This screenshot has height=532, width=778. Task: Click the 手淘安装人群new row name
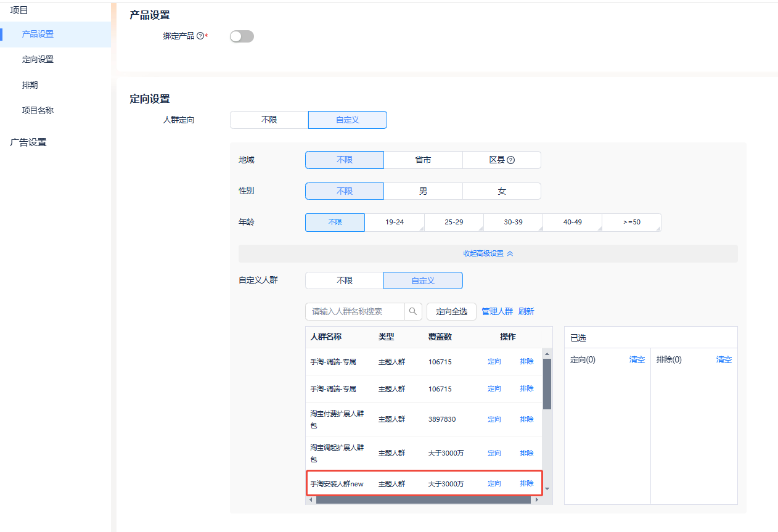coord(337,484)
